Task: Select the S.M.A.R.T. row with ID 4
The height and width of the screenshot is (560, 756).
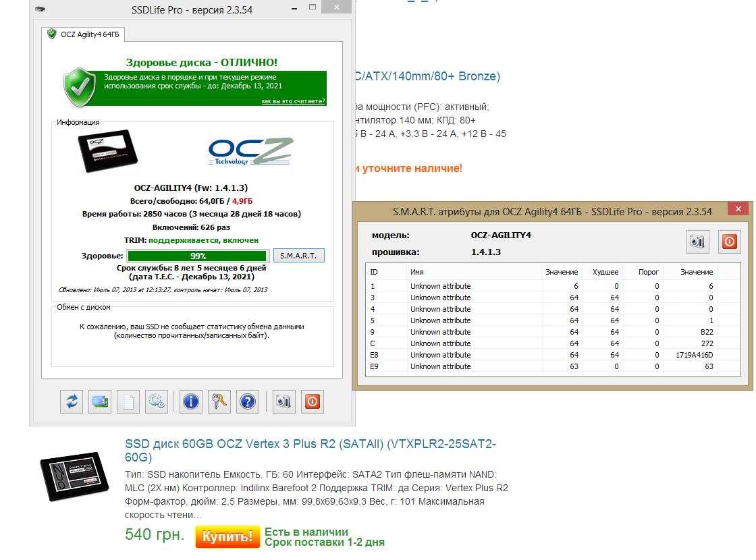Action: (x=553, y=310)
